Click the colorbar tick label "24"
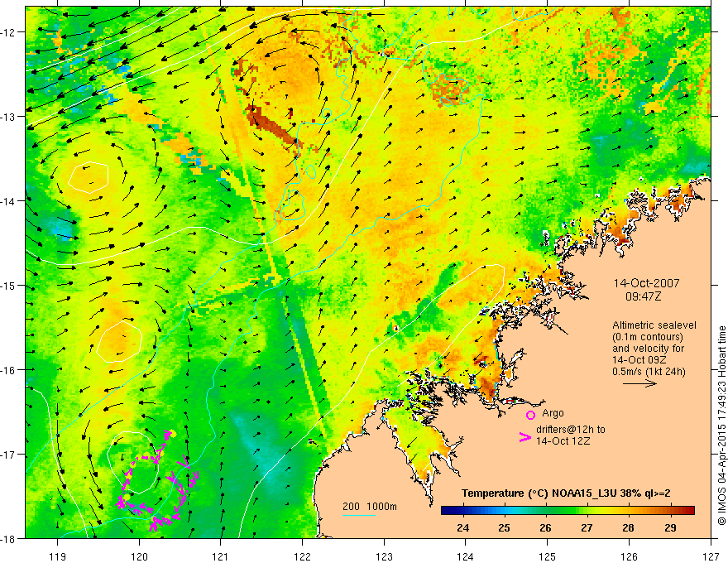 tap(463, 527)
